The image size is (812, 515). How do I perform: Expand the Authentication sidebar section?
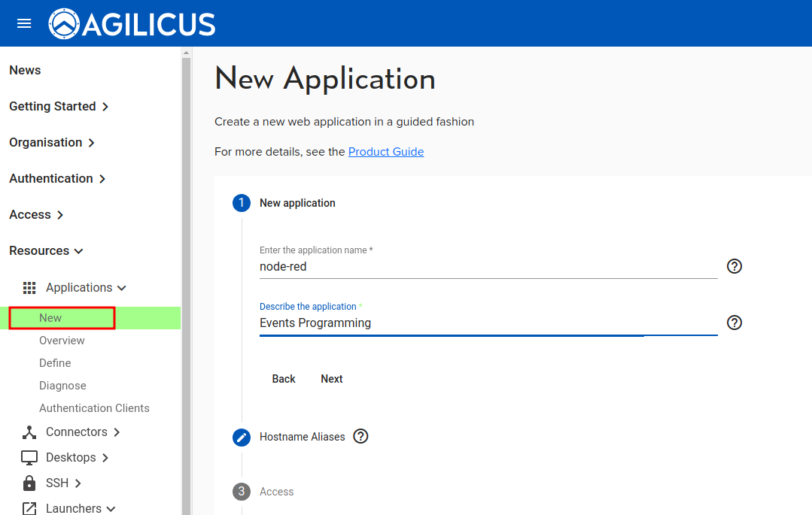point(57,179)
